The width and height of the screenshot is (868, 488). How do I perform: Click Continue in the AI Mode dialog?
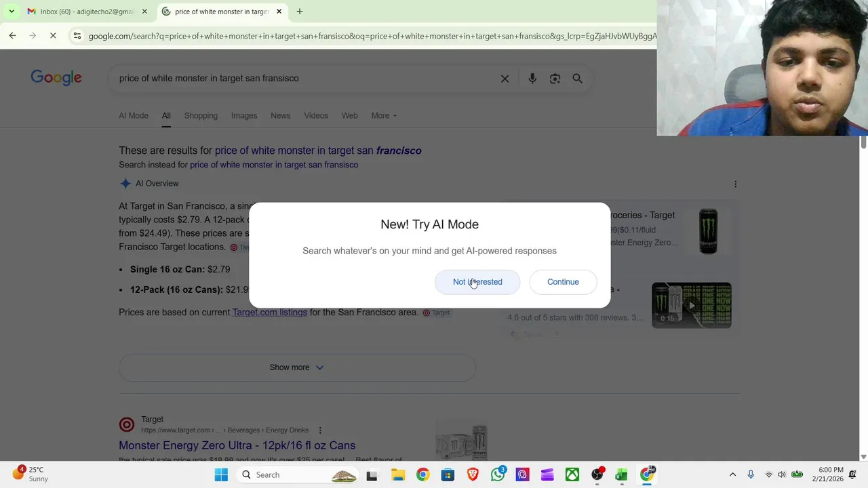[x=563, y=282]
